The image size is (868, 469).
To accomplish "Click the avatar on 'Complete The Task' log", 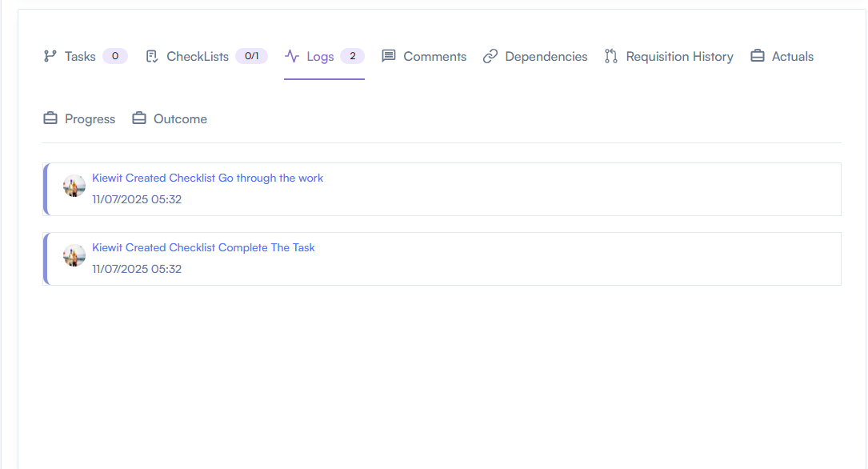I will tap(74, 255).
